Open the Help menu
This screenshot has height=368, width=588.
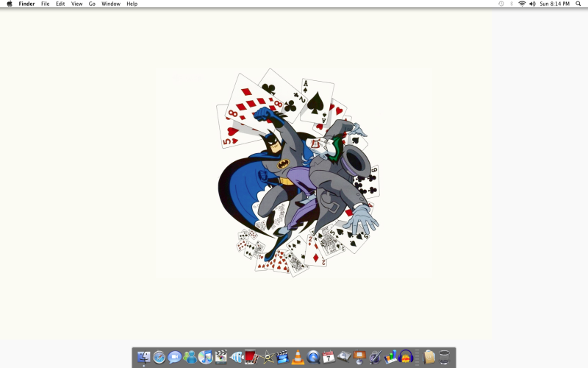(132, 4)
